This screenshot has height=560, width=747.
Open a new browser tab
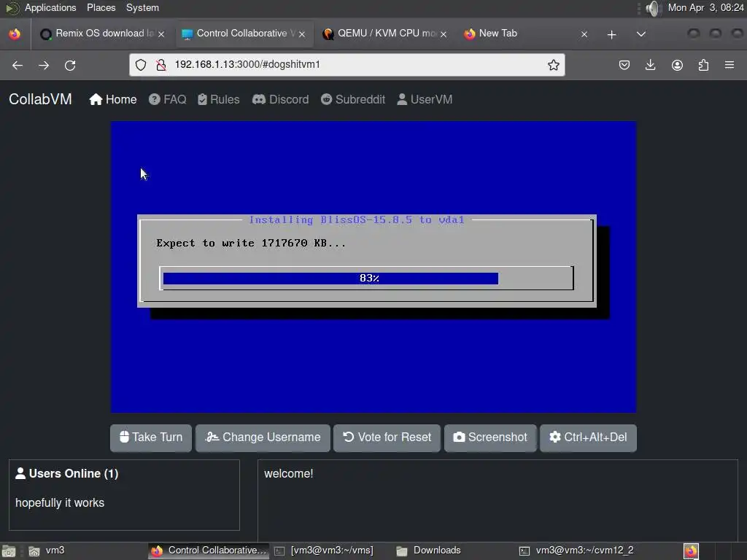[x=612, y=34]
